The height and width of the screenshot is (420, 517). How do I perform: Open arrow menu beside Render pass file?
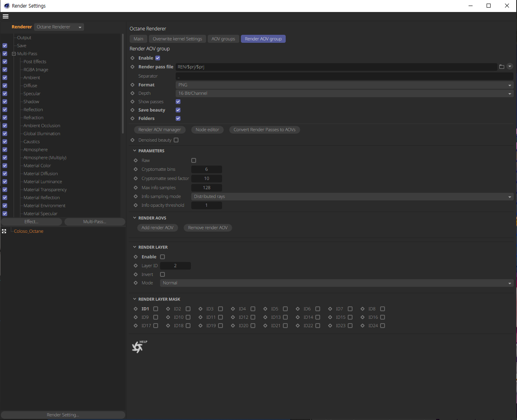tap(510, 66)
